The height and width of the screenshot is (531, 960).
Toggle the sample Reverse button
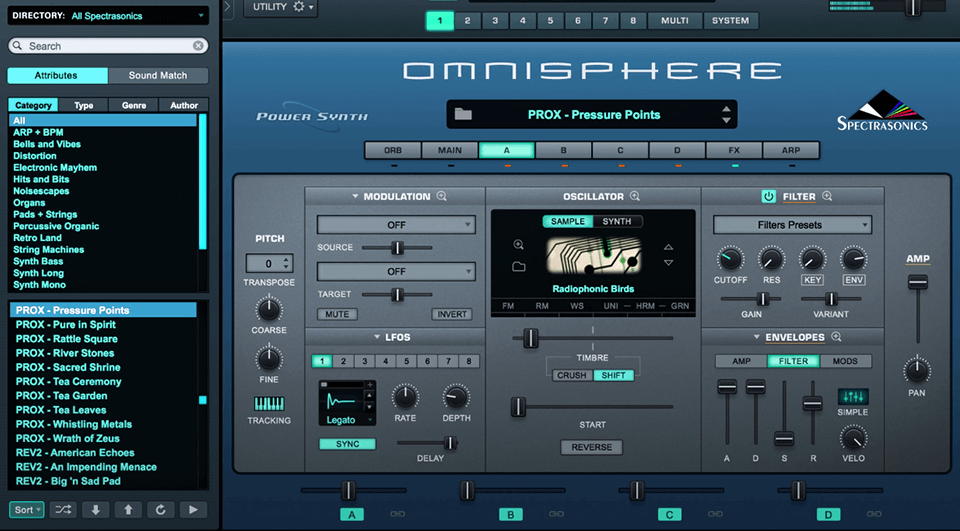[x=591, y=447]
